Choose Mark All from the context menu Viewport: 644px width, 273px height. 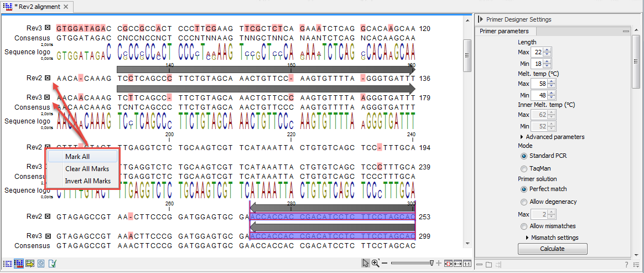tap(77, 157)
